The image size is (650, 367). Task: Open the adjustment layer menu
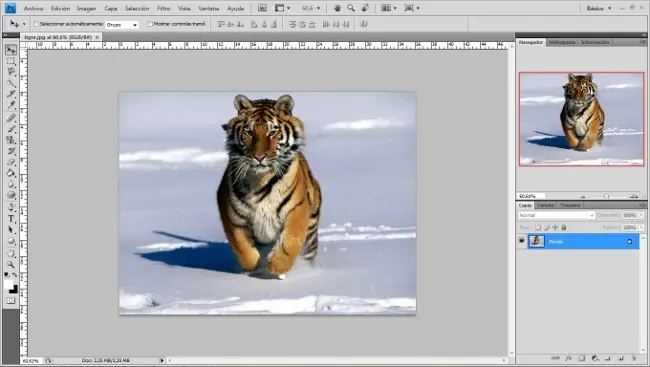click(x=595, y=358)
